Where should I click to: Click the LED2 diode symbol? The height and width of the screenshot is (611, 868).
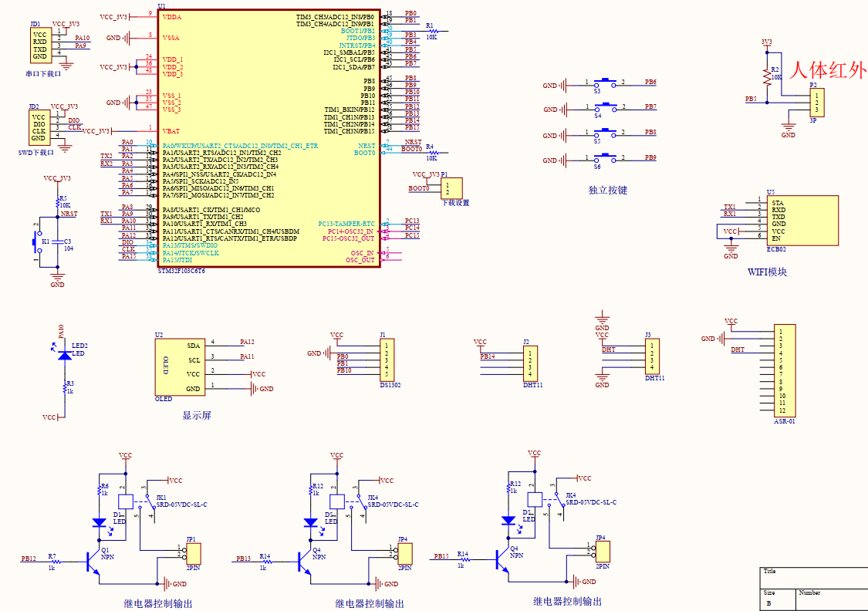(x=65, y=355)
